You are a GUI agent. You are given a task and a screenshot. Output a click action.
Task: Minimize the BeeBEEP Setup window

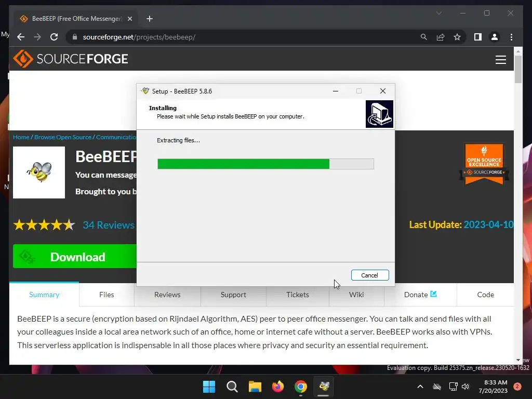pyautogui.click(x=336, y=91)
